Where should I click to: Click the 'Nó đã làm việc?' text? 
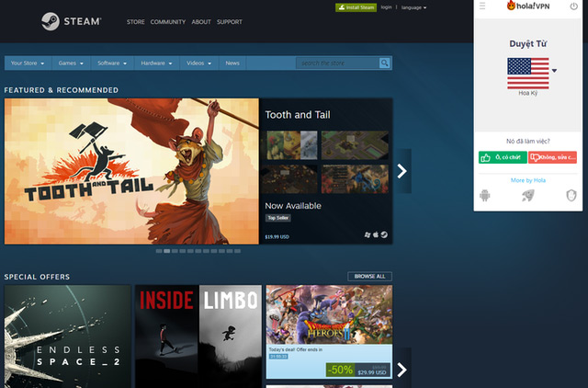click(528, 141)
